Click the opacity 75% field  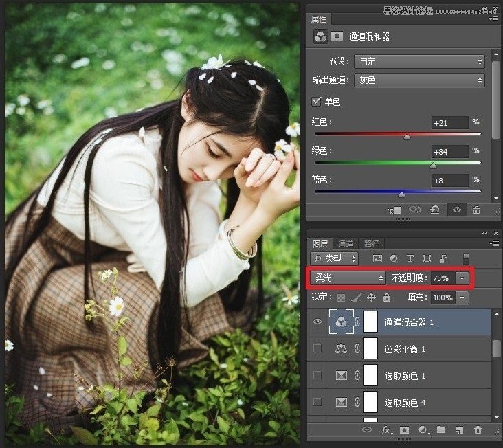coord(443,278)
